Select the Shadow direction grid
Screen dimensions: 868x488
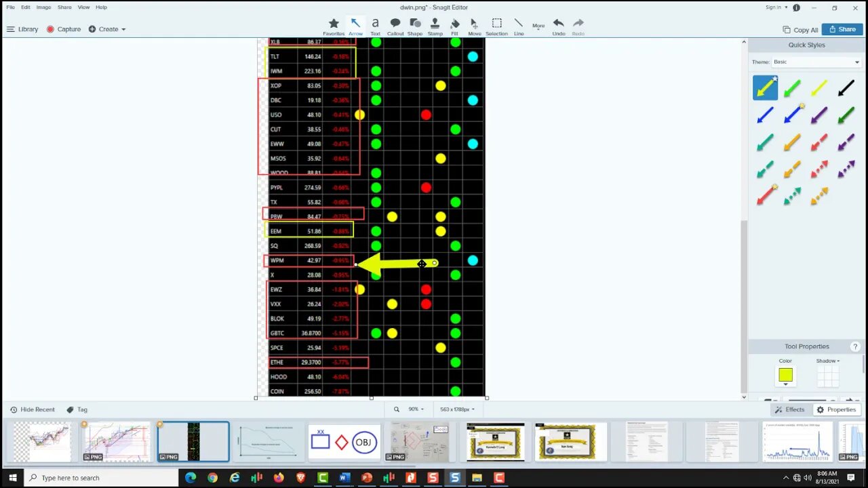click(828, 376)
